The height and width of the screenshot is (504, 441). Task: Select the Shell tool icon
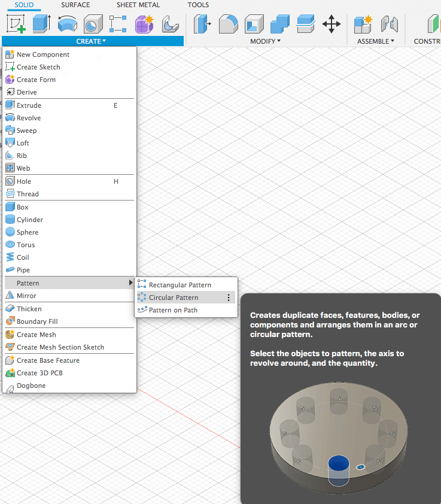254,24
